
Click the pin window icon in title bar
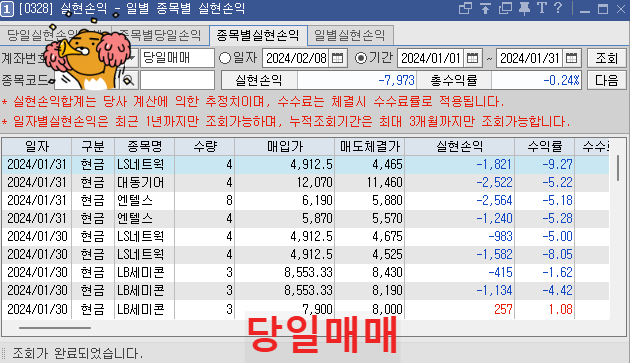point(524,8)
